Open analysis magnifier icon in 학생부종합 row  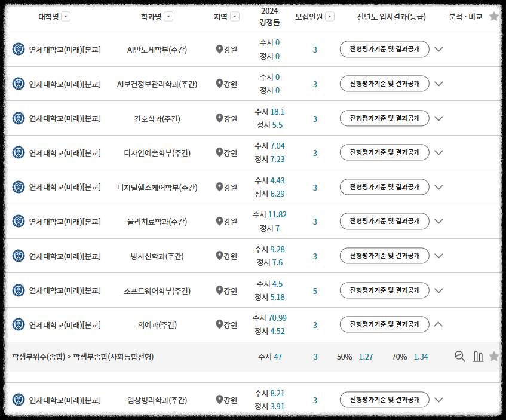[460, 357]
